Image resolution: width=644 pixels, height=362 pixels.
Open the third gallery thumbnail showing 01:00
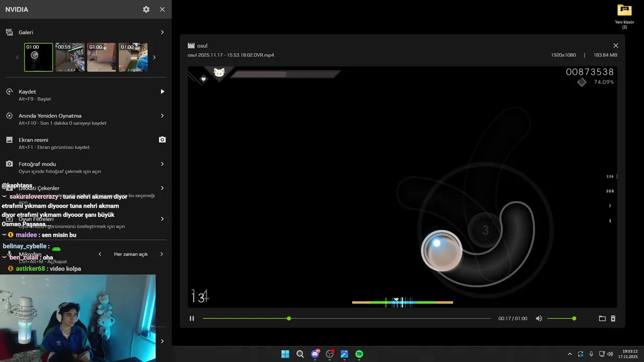tap(102, 57)
